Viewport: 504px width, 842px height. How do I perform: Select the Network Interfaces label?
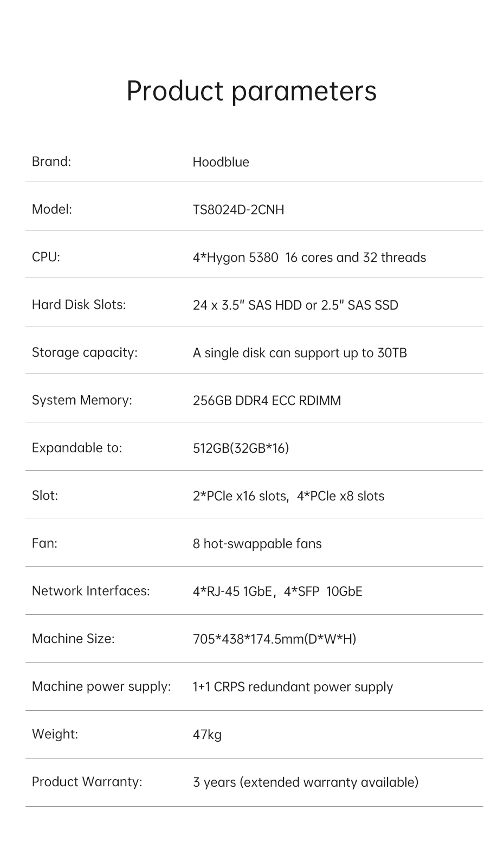point(91,591)
